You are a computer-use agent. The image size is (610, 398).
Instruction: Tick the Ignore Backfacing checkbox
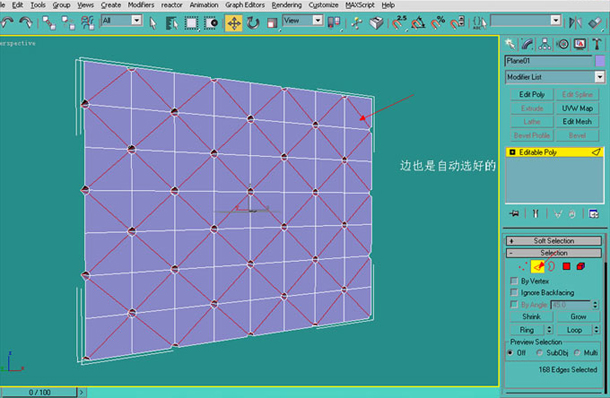pos(514,292)
